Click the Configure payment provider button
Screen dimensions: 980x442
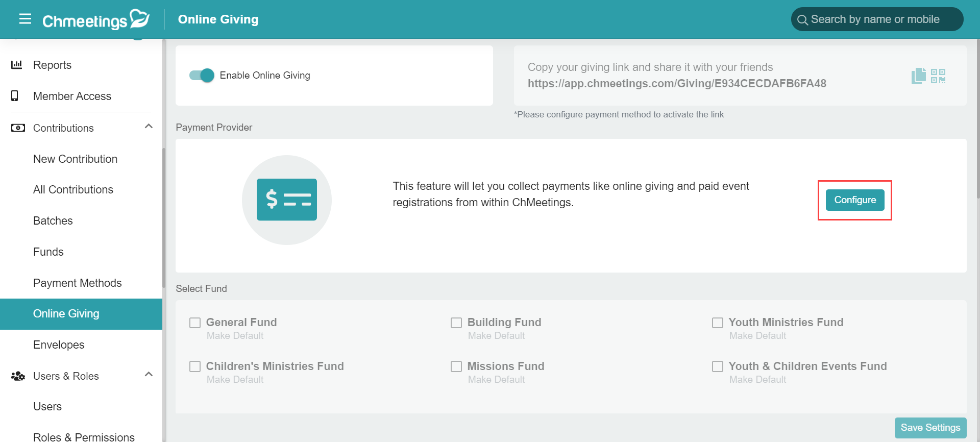[x=855, y=200]
